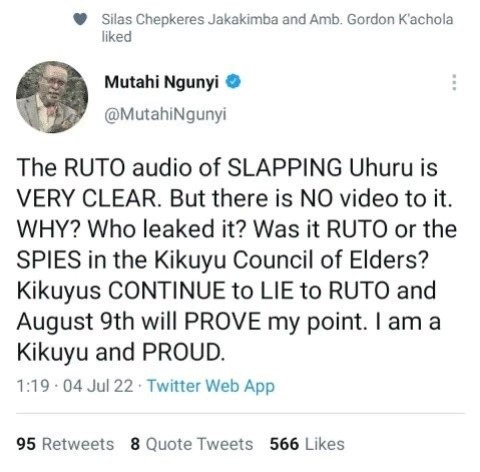The height and width of the screenshot is (472, 480).
Task: Click the Mutahi Ngunyi display name
Action: [x=162, y=82]
